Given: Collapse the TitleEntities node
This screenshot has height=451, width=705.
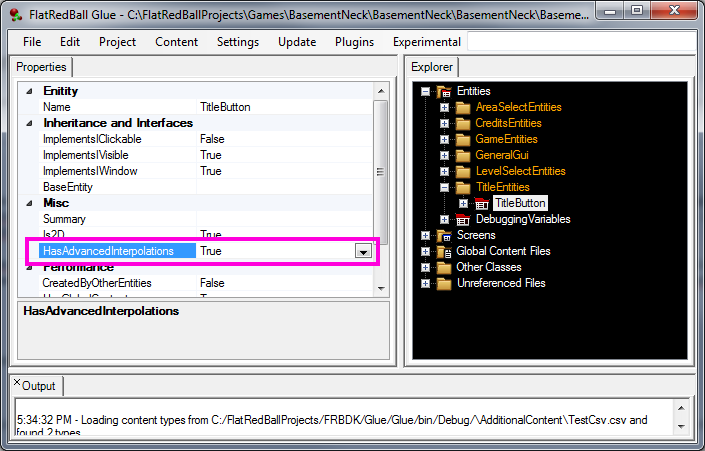Looking at the screenshot, I should (x=444, y=188).
